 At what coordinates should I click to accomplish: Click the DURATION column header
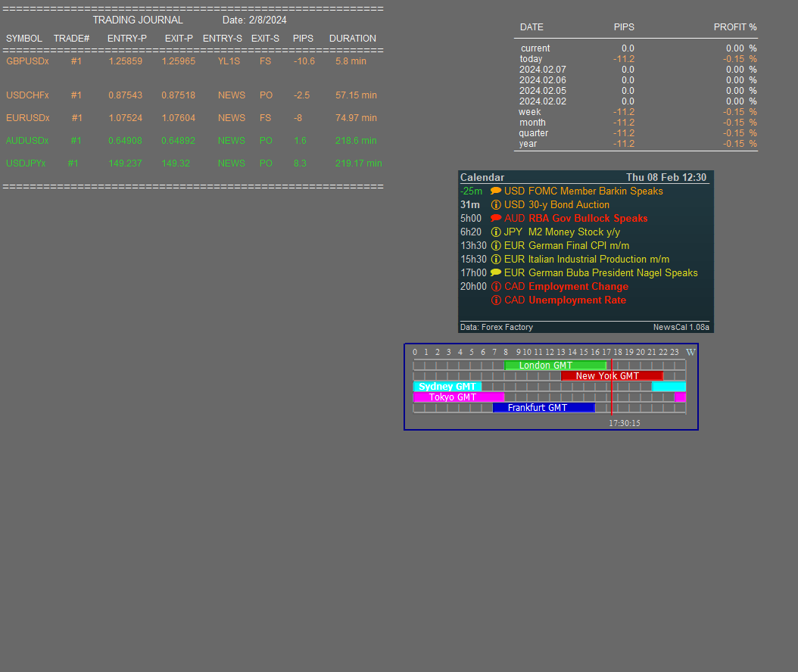pyautogui.click(x=353, y=39)
